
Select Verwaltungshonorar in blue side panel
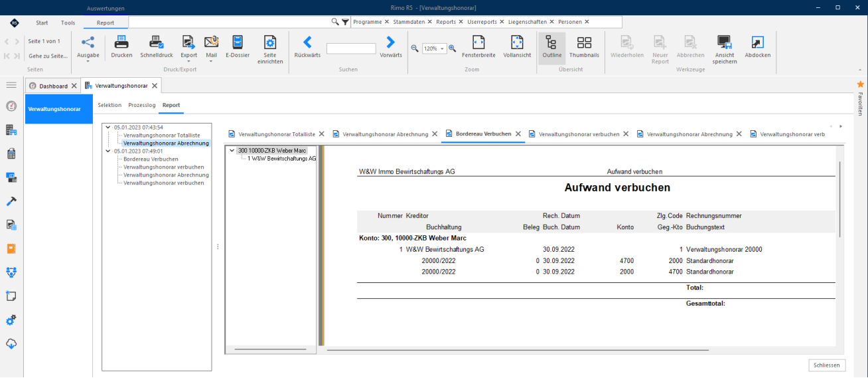click(x=57, y=108)
